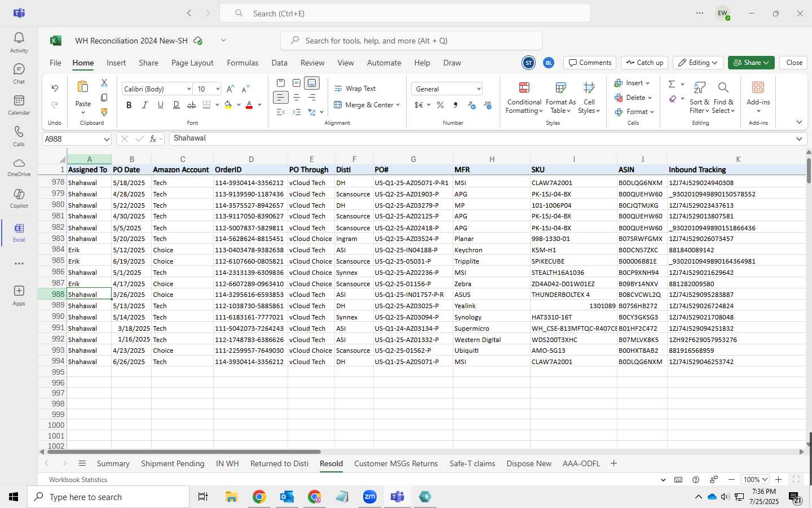
Task: Toggle Wrap Text
Action: click(355, 89)
